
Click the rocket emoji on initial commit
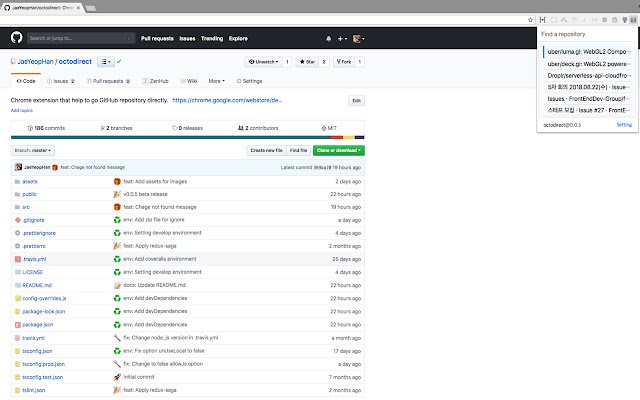117,377
